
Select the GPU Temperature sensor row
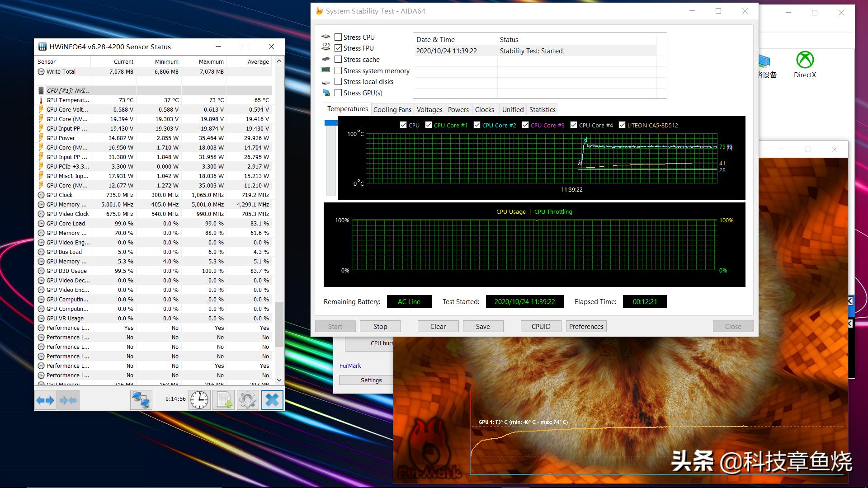[x=68, y=100]
